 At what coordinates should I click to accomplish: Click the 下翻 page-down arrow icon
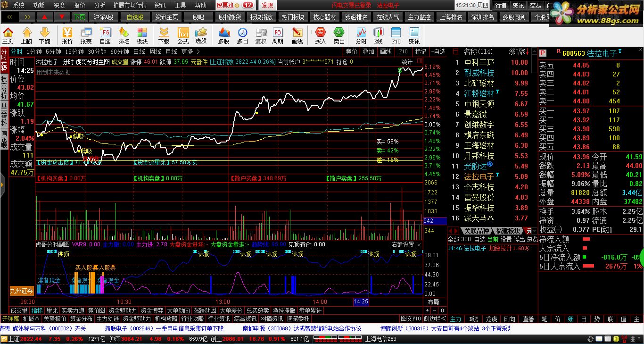pyautogui.click(x=44, y=36)
